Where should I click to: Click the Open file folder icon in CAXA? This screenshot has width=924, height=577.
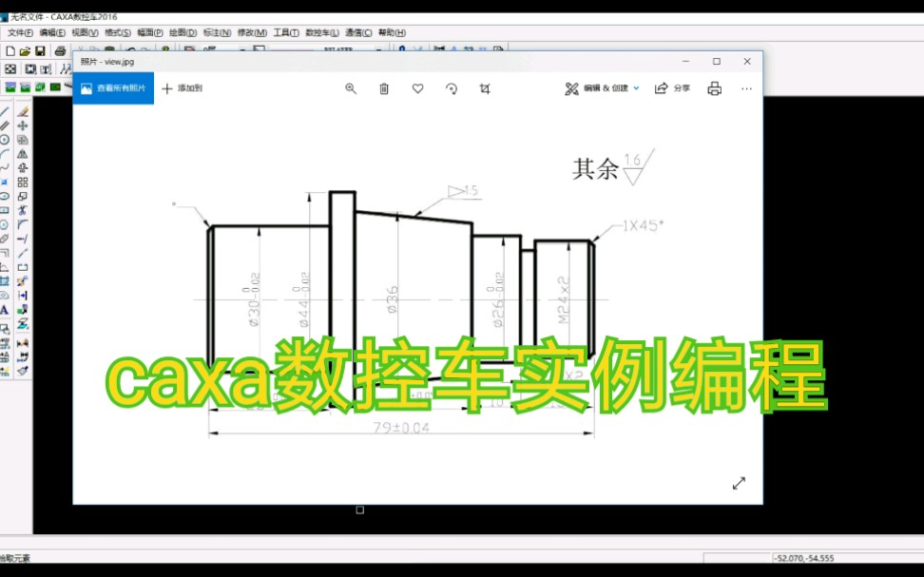click(25, 51)
